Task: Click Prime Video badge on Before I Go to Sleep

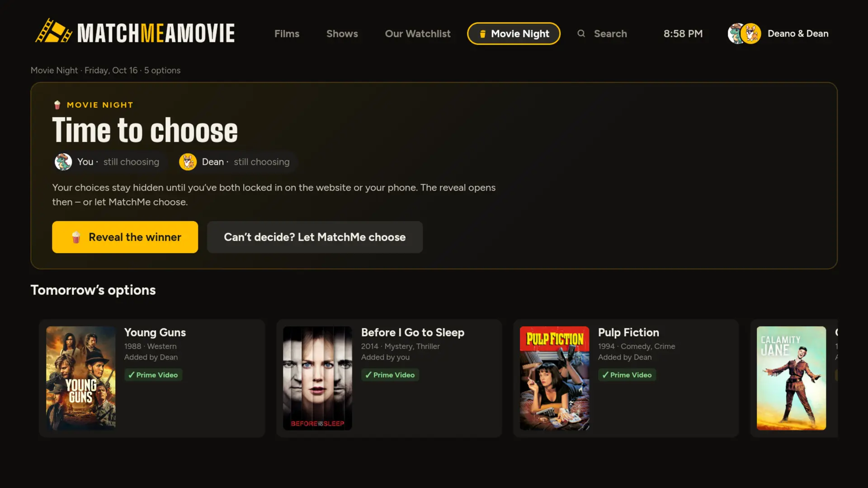Action: 390,375
